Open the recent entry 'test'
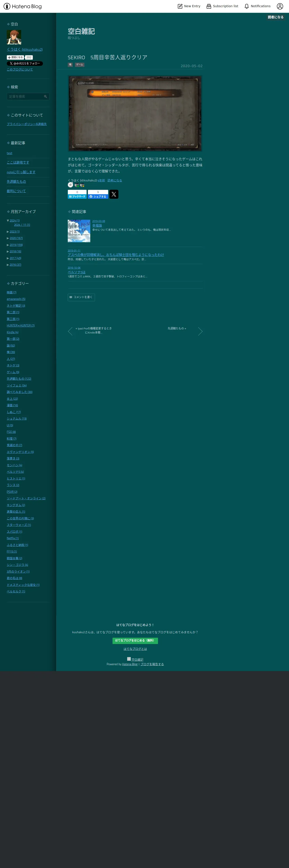This screenshot has height=868, width=289. click(x=9, y=153)
